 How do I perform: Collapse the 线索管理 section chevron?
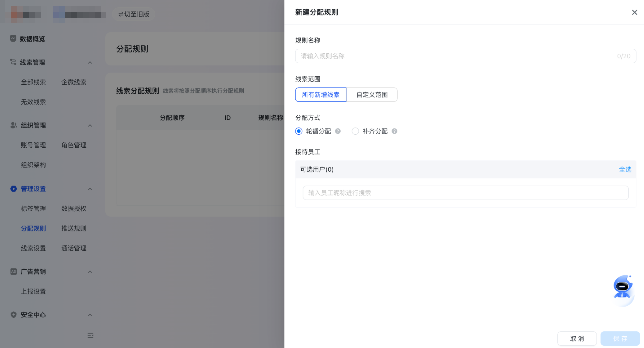click(x=90, y=62)
